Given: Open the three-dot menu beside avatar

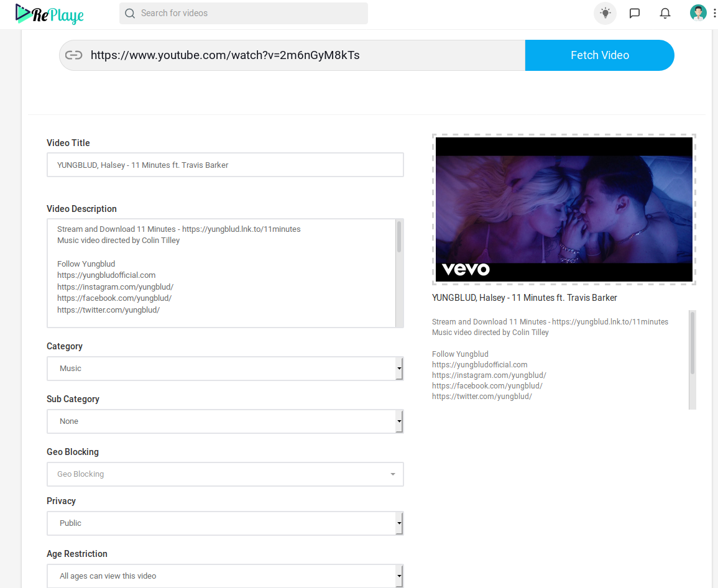Looking at the screenshot, I should point(714,13).
